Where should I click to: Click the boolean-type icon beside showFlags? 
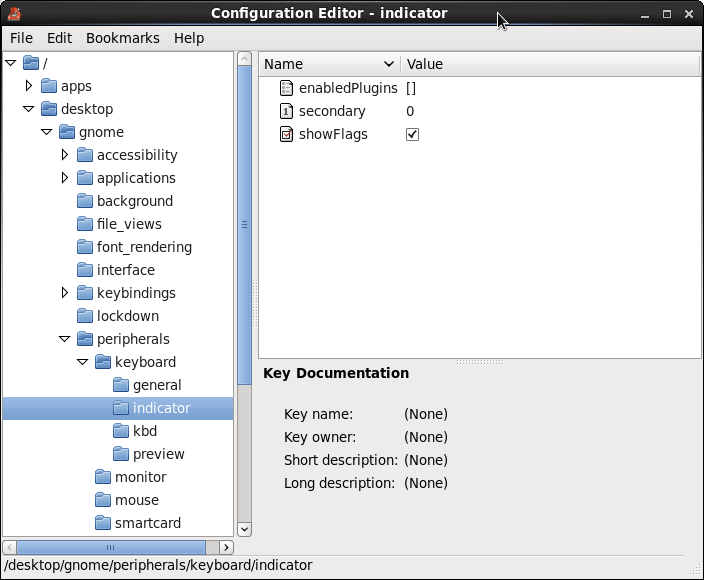pos(286,134)
